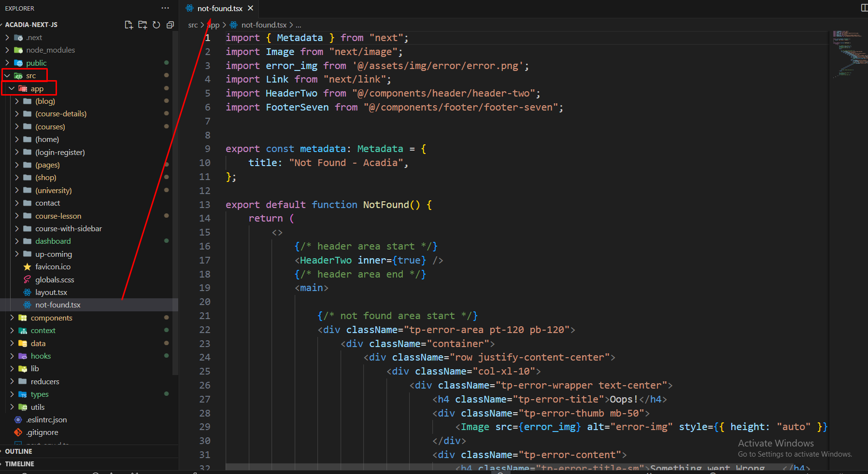Click the data folder icon

[23, 343]
